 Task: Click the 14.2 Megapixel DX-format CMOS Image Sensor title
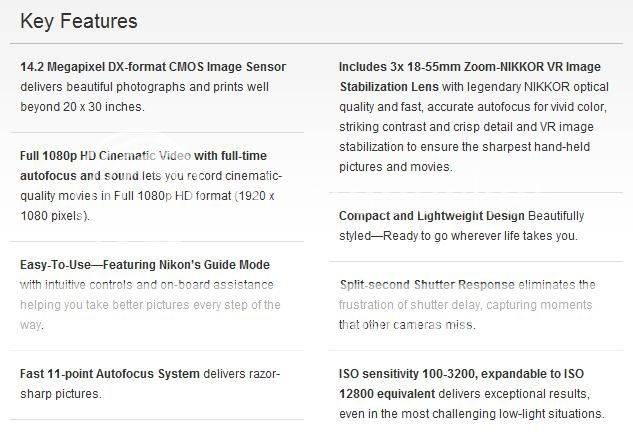(153, 67)
